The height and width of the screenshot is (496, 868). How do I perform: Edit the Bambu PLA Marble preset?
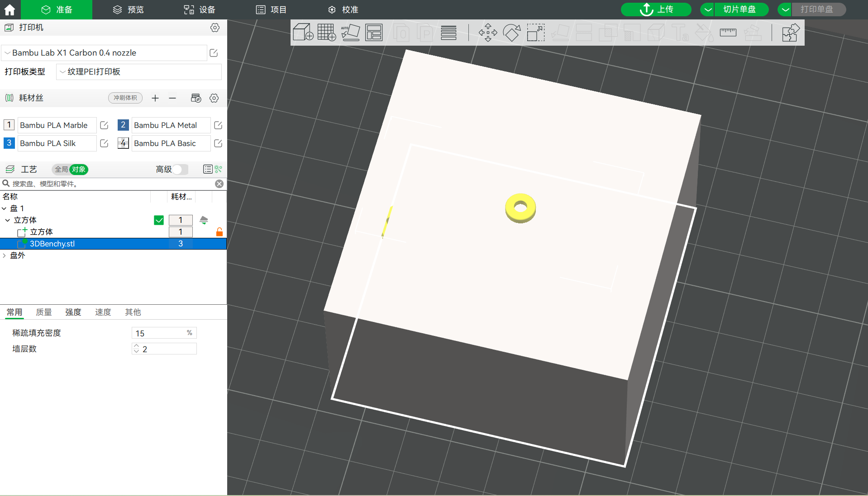(104, 125)
